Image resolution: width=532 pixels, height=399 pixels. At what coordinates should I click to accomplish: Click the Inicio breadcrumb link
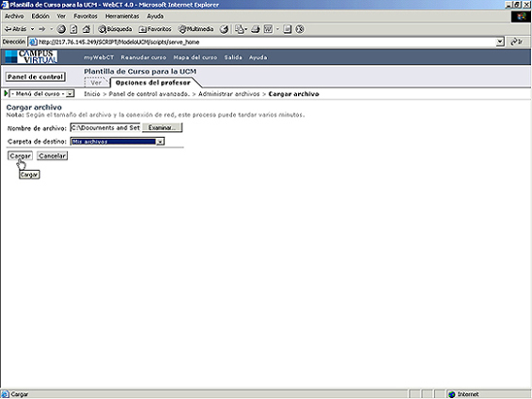(92, 94)
